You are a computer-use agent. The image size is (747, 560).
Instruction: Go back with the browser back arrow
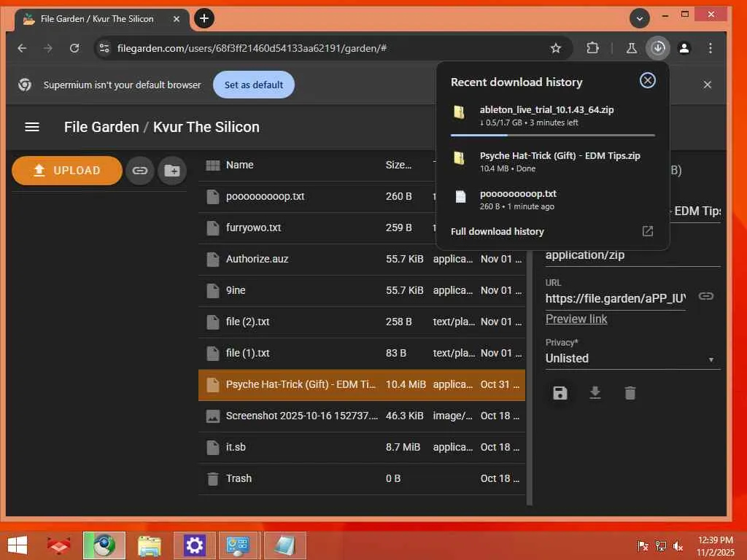coord(22,48)
